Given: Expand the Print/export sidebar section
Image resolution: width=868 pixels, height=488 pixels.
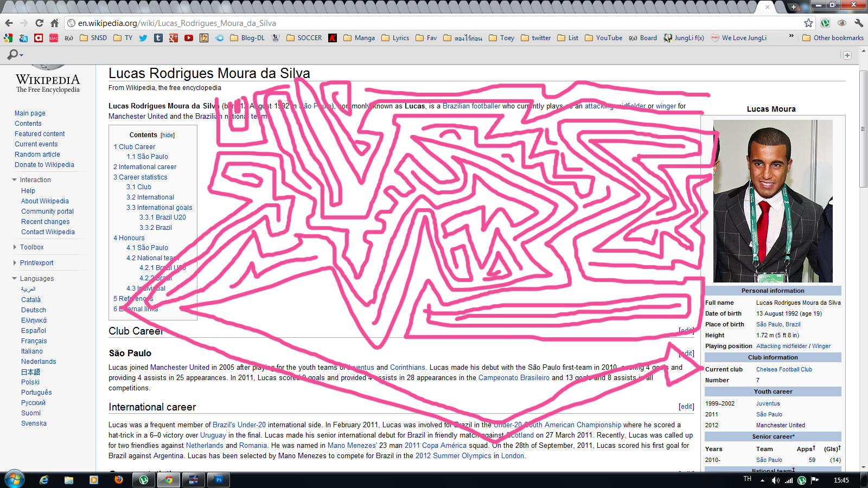Looking at the screenshot, I should click(x=15, y=263).
